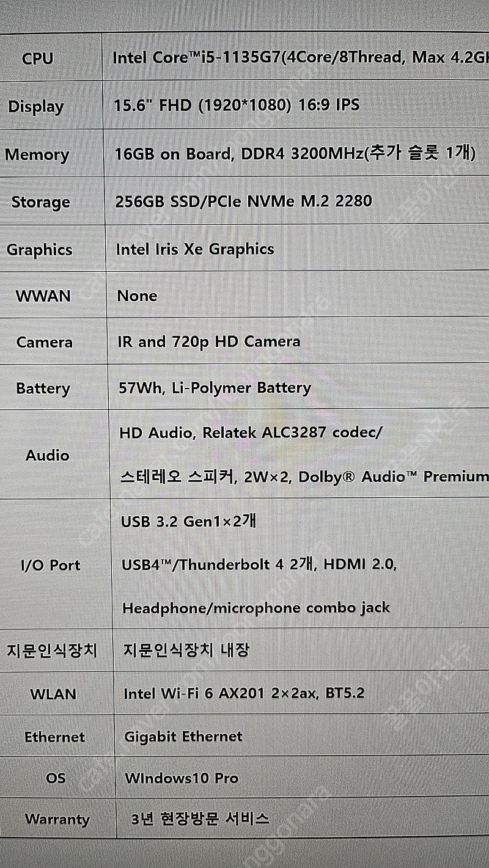Select the IR and 720p HD Camera text
The image size is (489, 868).
tap(208, 341)
